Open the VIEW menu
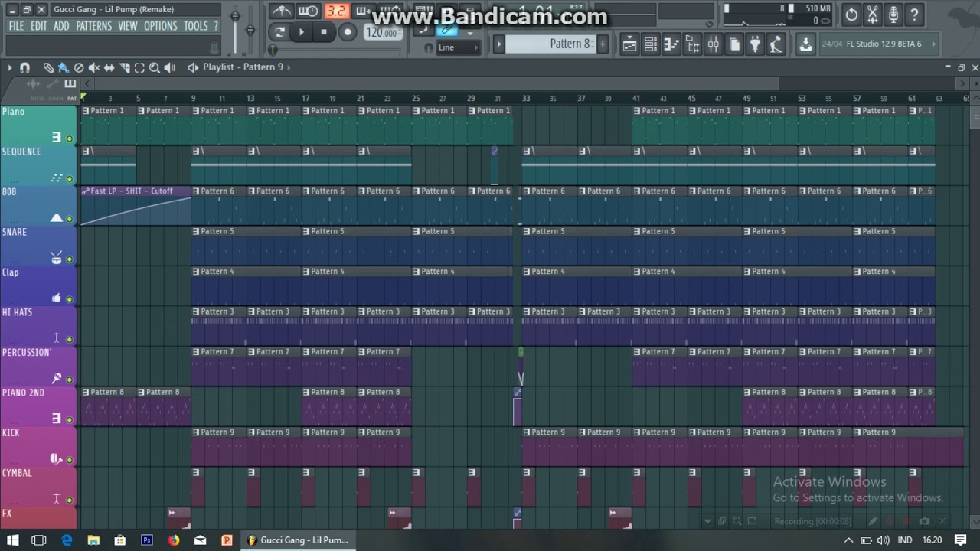 coord(128,26)
